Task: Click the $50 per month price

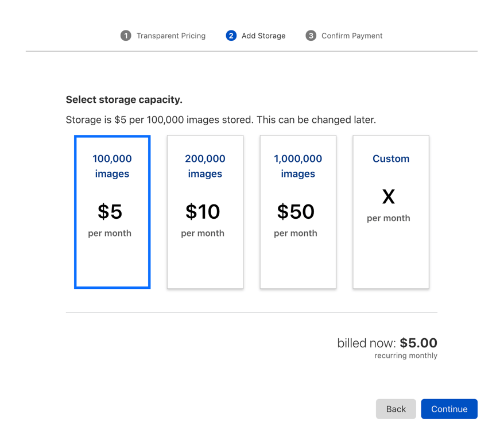Action: (296, 212)
